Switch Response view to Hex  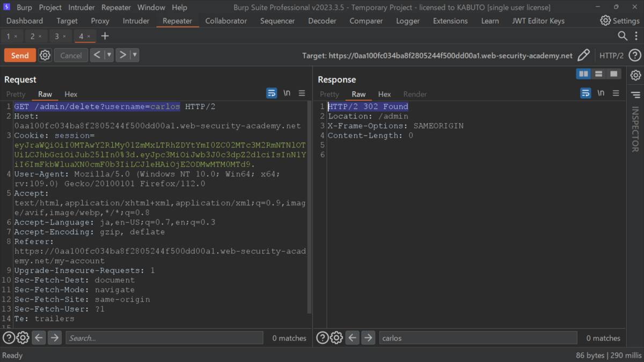384,94
